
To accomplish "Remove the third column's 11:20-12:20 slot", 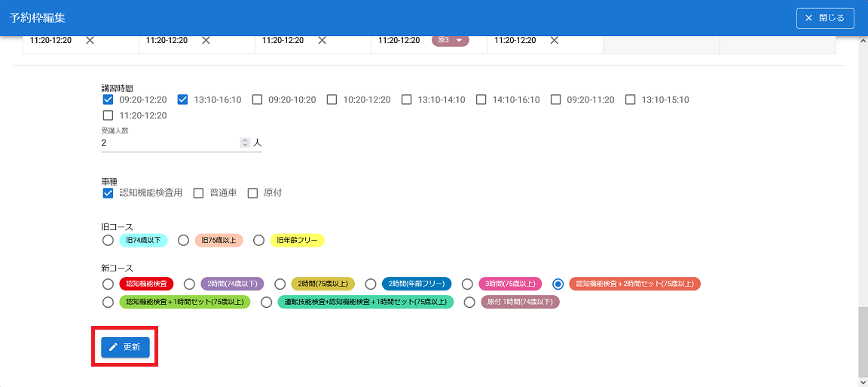I will click(x=322, y=41).
